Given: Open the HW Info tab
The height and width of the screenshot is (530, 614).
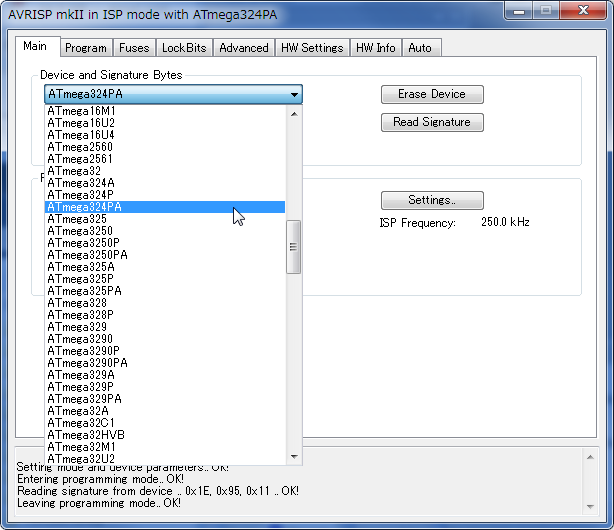Looking at the screenshot, I should (376, 48).
